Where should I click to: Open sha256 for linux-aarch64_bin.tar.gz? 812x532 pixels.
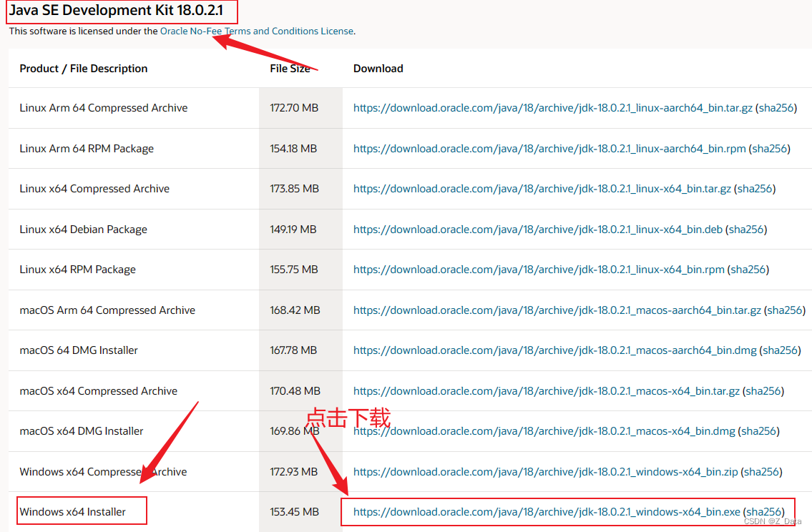coord(776,108)
